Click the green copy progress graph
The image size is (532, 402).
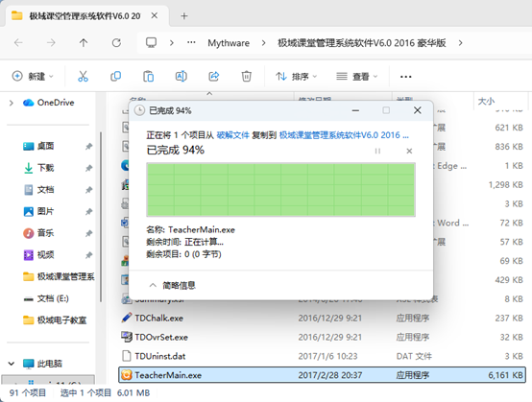(281, 189)
